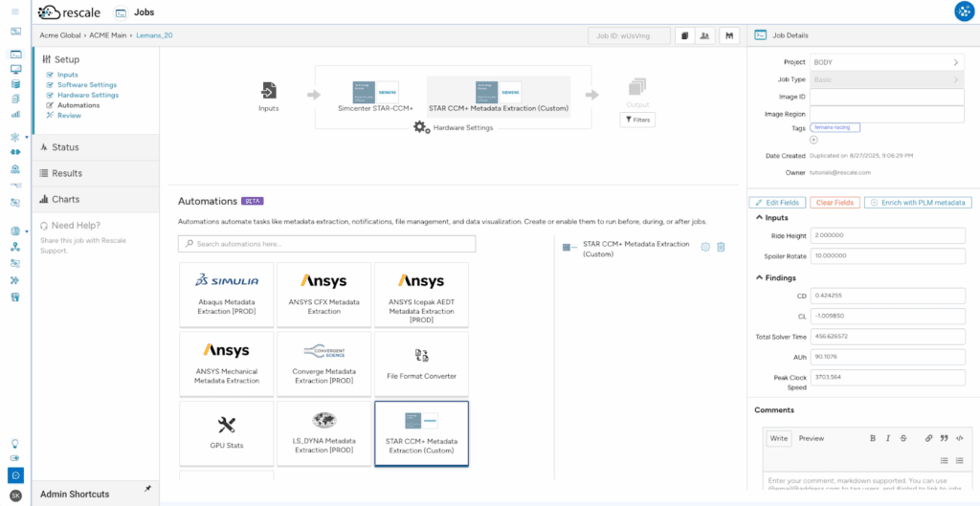980x506 pixels.
Task: Open the Results section in sidebar
Action: [x=67, y=173]
